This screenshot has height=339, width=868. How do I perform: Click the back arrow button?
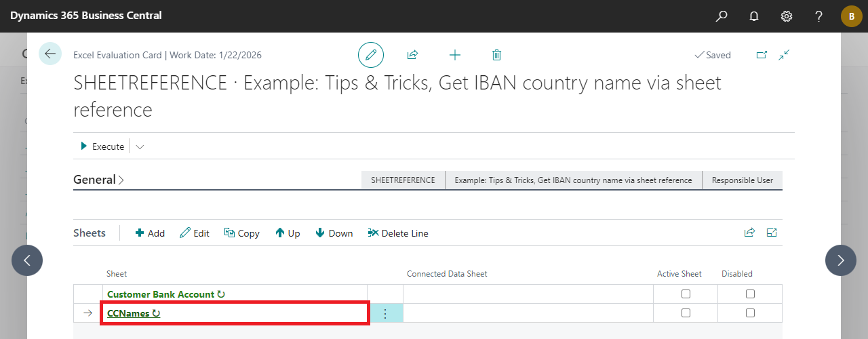[50, 54]
